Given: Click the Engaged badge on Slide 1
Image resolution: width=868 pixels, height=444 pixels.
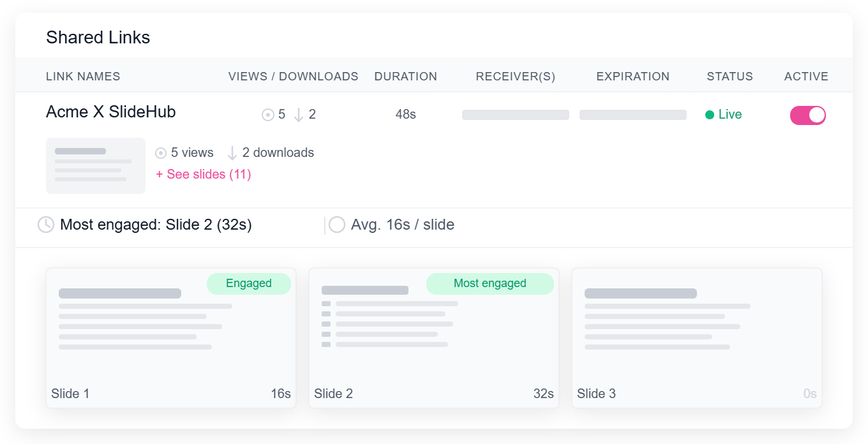Looking at the screenshot, I should click(x=249, y=284).
